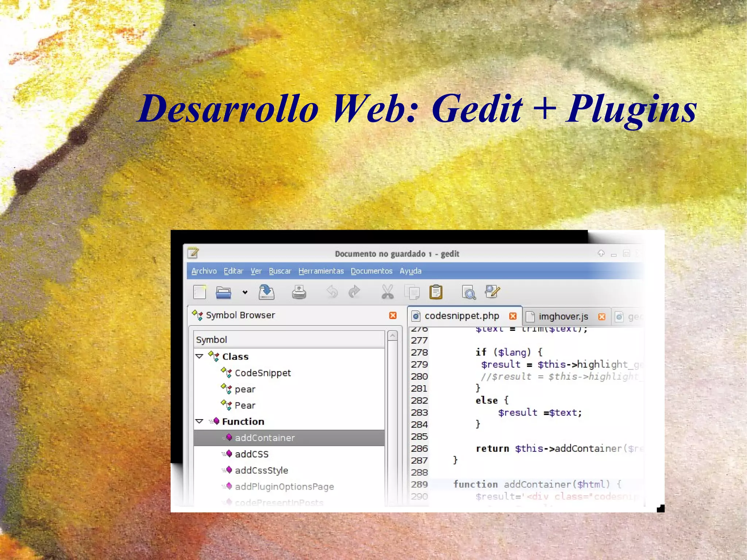Select the Function tree row
747x560 pixels.
289,421
